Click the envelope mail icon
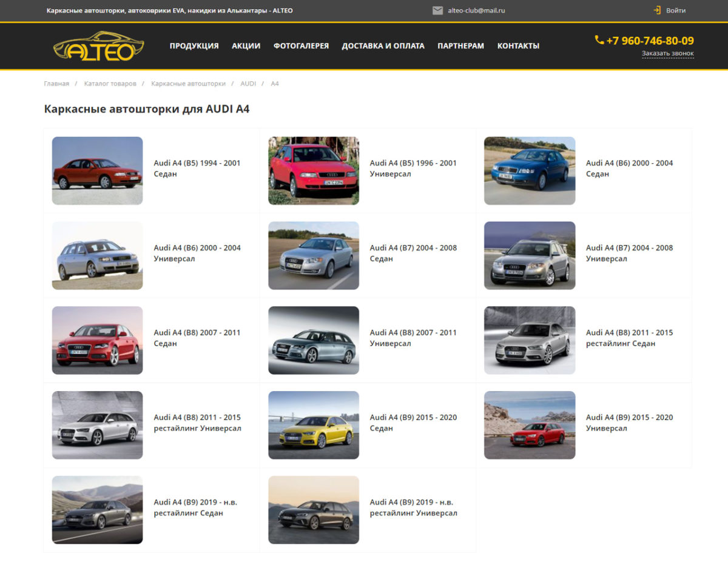This screenshot has width=728, height=582. click(x=437, y=10)
